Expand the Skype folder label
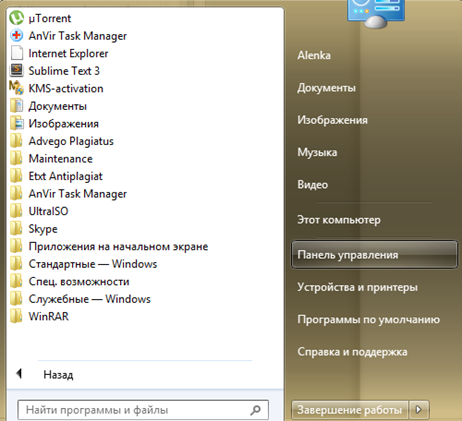This screenshot has height=421, width=462. (43, 229)
